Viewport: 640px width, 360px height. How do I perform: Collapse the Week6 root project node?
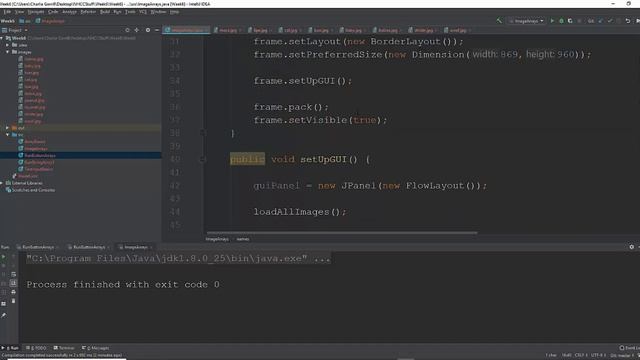tap(2, 38)
